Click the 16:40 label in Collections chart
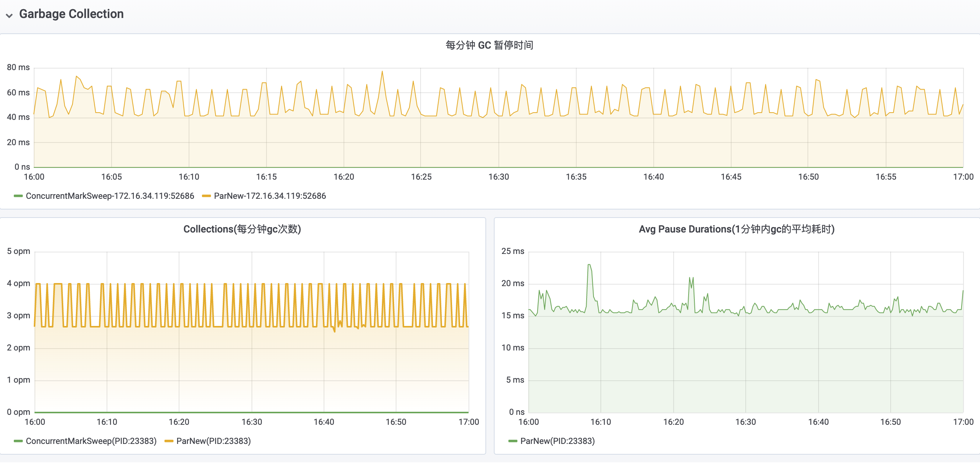The height and width of the screenshot is (465, 980). pos(324,422)
